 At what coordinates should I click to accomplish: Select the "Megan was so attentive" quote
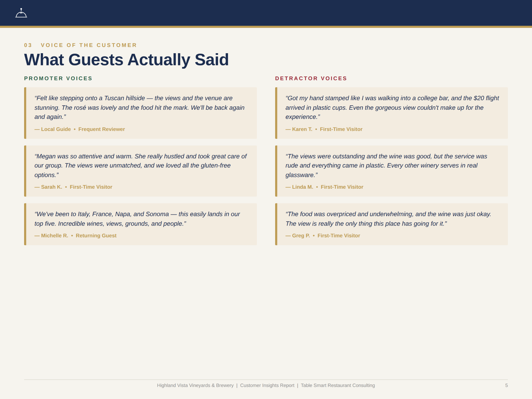pyautogui.click(x=140, y=165)
